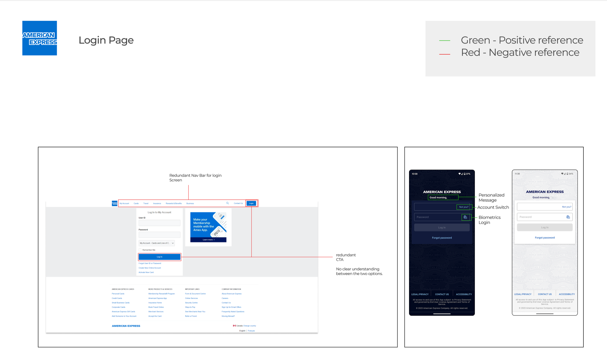The image size is (607, 364).
Task: Click American Express wordmark in web footer
Action: [126, 326]
